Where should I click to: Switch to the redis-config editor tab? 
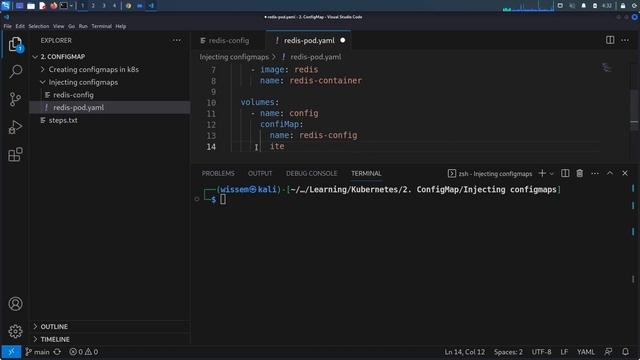click(229, 40)
